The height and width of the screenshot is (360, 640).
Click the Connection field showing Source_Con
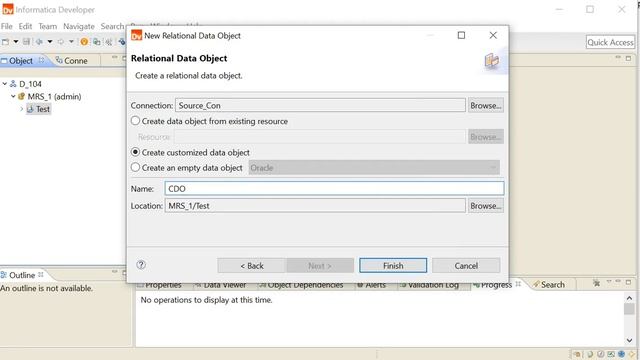[320, 105]
